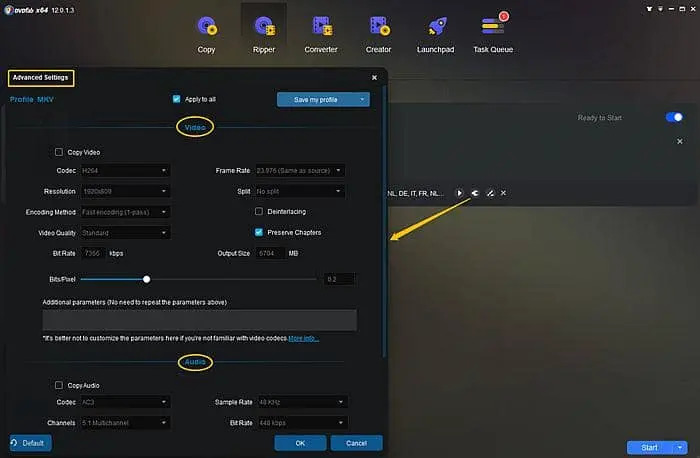700x458 pixels.
Task: Open the Ripper module
Action: (264, 34)
